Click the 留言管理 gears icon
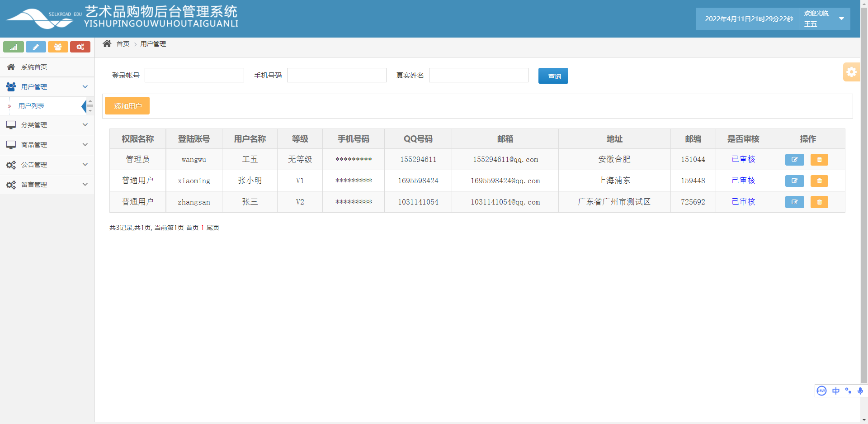The image size is (868, 424). [x=11, y=185]
